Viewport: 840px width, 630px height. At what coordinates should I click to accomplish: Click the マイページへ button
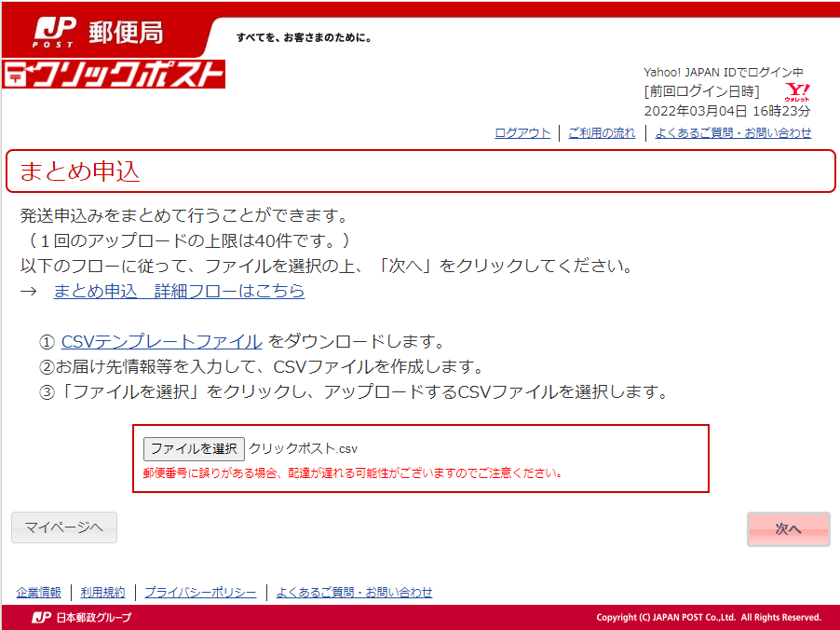[64, 527]
